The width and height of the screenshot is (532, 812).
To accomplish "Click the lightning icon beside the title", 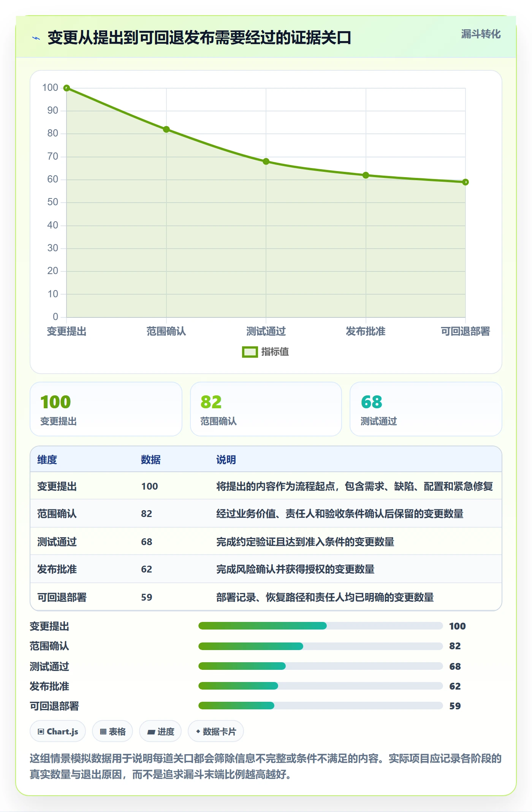I will (36, 38).
